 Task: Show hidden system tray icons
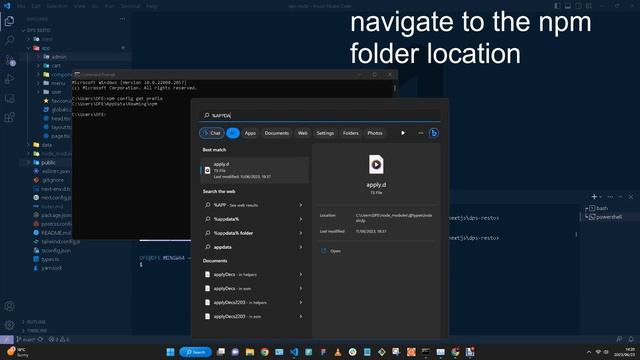(x=589, y=352)
